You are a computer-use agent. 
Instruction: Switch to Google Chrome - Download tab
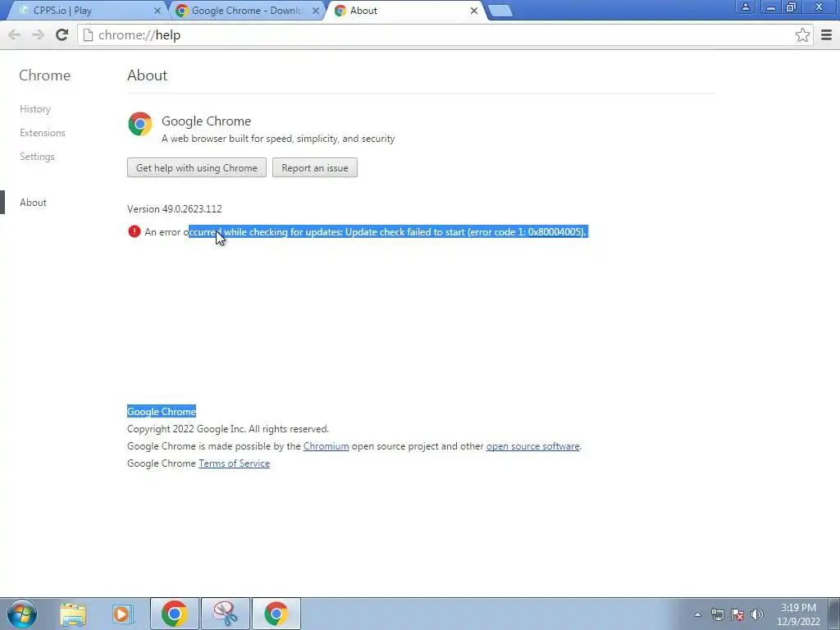246,11
